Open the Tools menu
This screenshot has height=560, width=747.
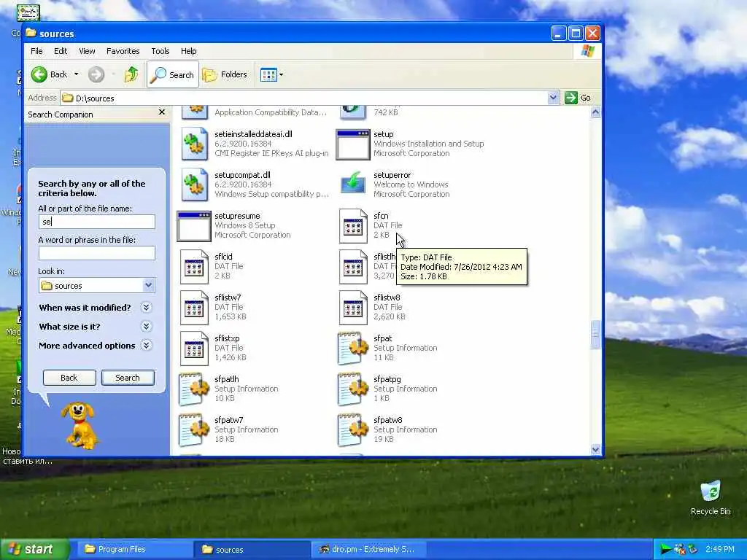(x=160, y=51)
